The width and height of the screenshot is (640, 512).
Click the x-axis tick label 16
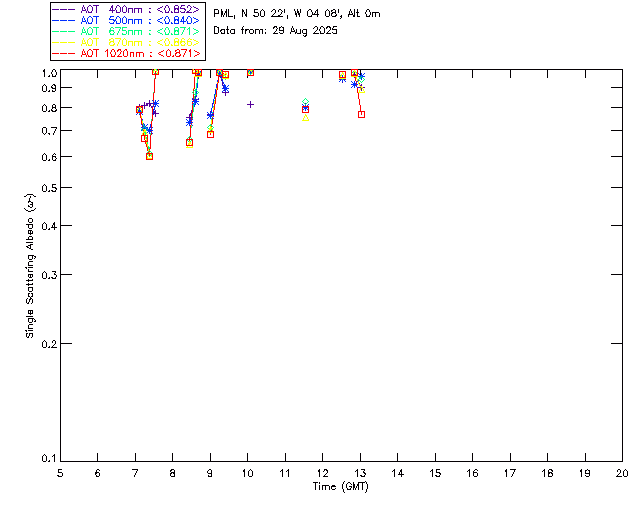473,473
